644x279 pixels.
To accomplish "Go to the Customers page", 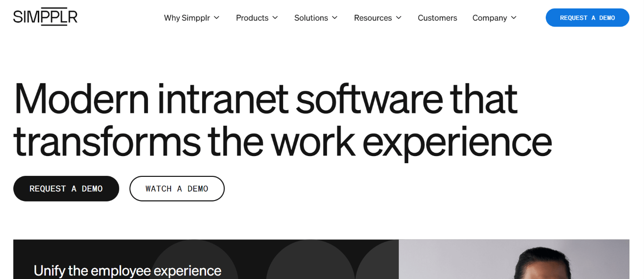I will (438, 18).
